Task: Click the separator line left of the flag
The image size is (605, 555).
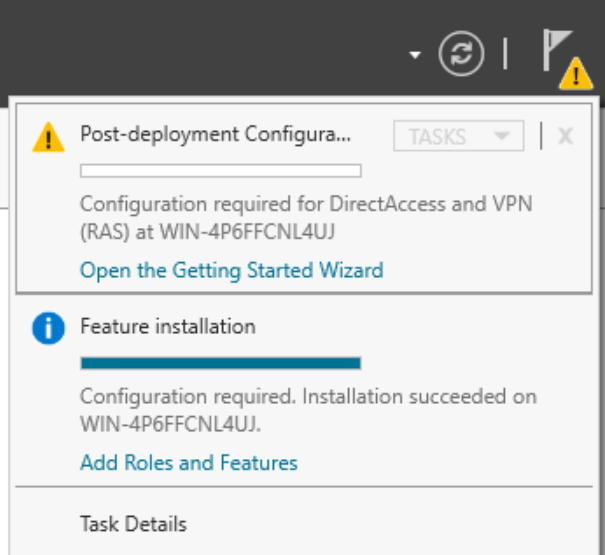Action: click(505, 54)
